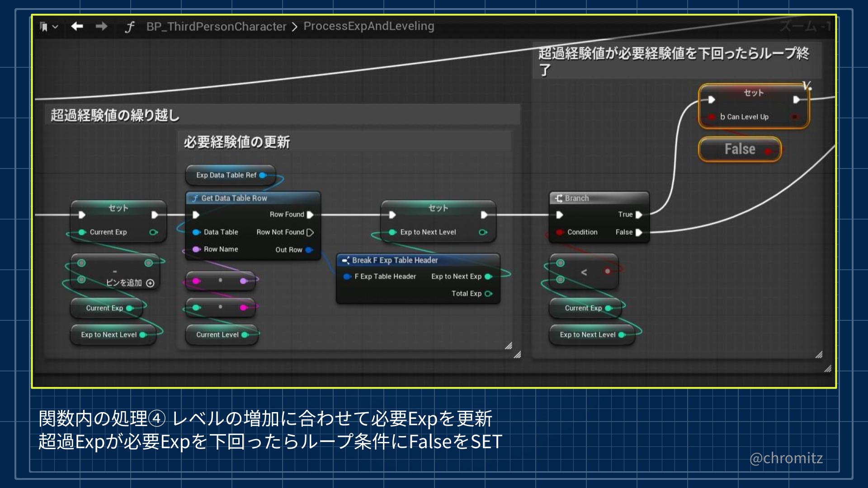Screen dimensions: 868x488
Task: Click the Get Data Table Row exec input pin
Action: click(196, 215)
